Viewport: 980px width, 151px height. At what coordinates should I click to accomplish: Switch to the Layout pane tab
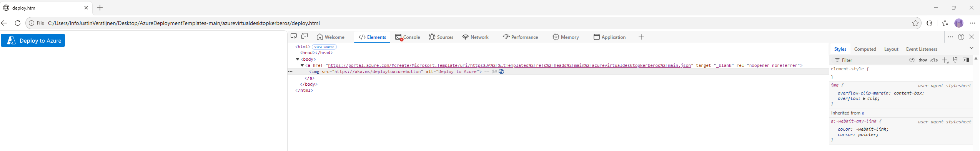click(891, 49)
